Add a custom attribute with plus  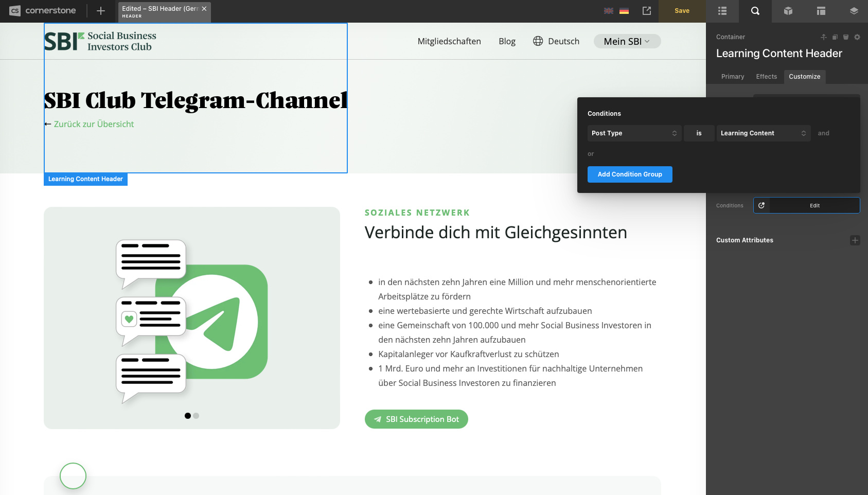(855, 240)
